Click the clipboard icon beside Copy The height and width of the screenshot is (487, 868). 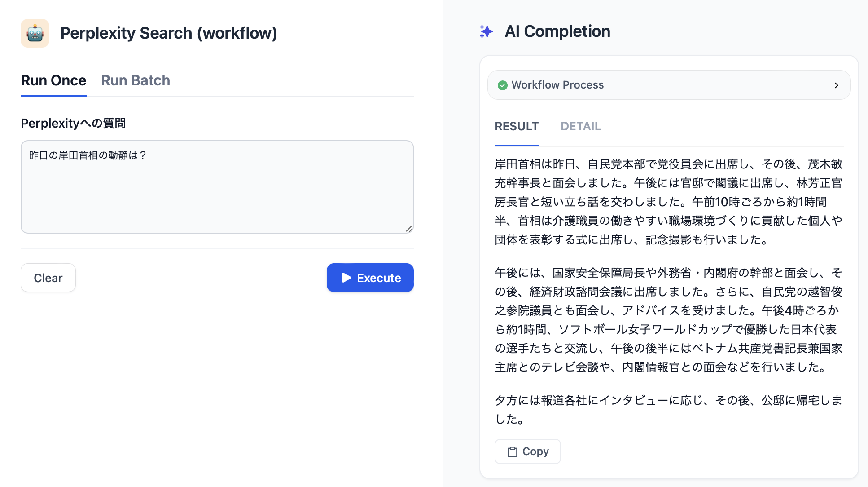(512, 452)
